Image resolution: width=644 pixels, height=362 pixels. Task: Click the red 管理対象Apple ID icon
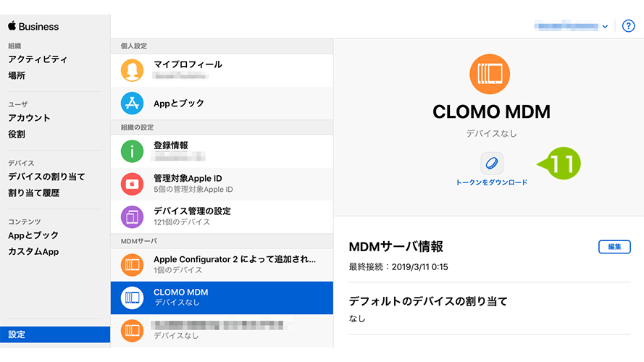(x=132, y=184)
